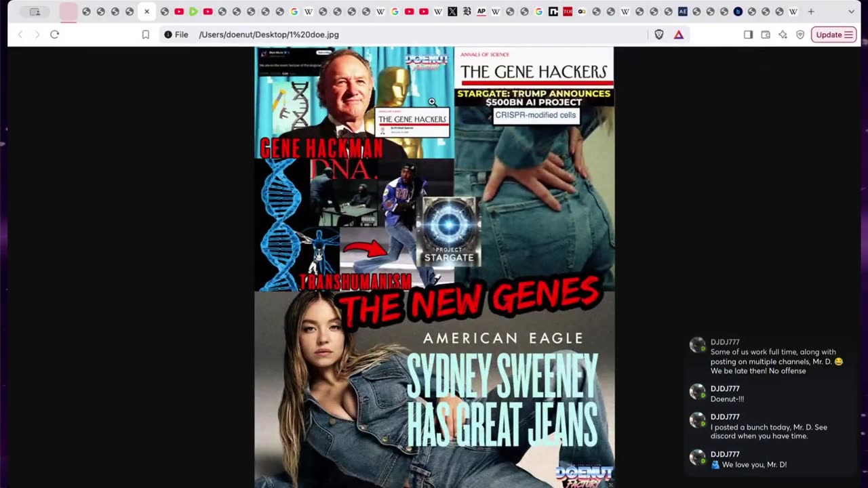Viewport: 868px width, 488px height.
Task: Click the address bar file path
Action: pos(269,35)
